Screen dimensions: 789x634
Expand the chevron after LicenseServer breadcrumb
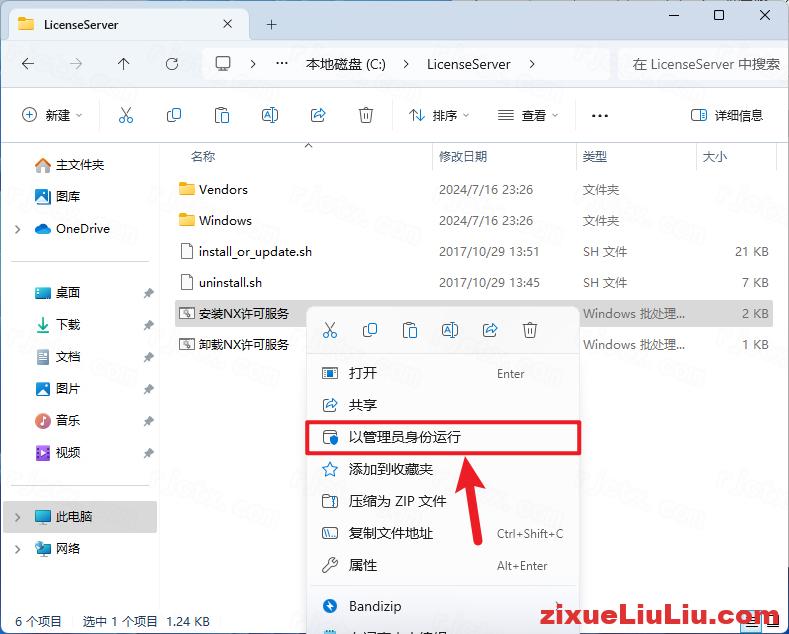[532, 64]
